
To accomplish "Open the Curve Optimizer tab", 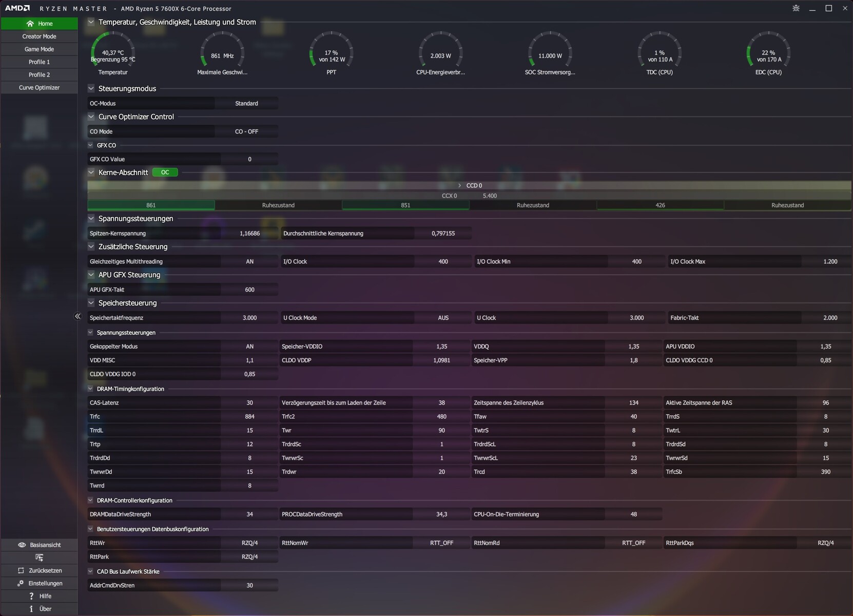I will tap(40, 88).
